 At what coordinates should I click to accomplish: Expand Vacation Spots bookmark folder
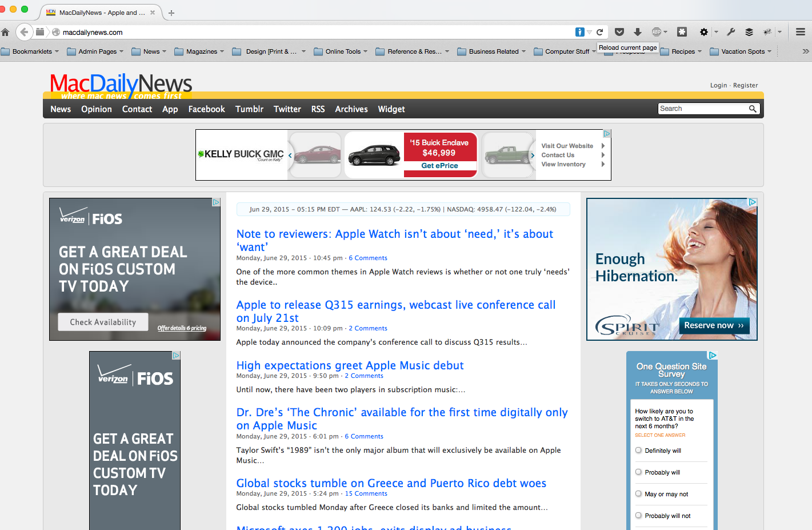coord(741,51)
